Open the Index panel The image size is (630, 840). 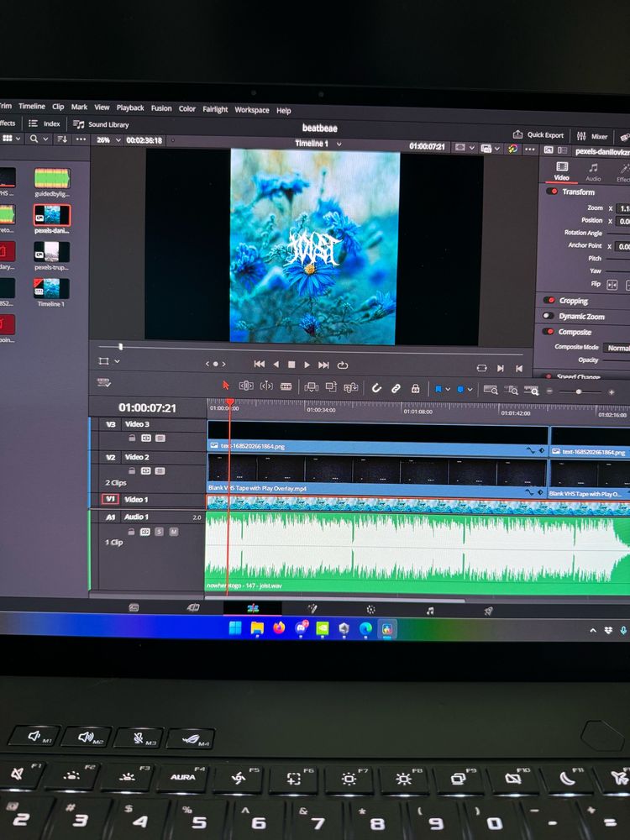pos(44,123)
